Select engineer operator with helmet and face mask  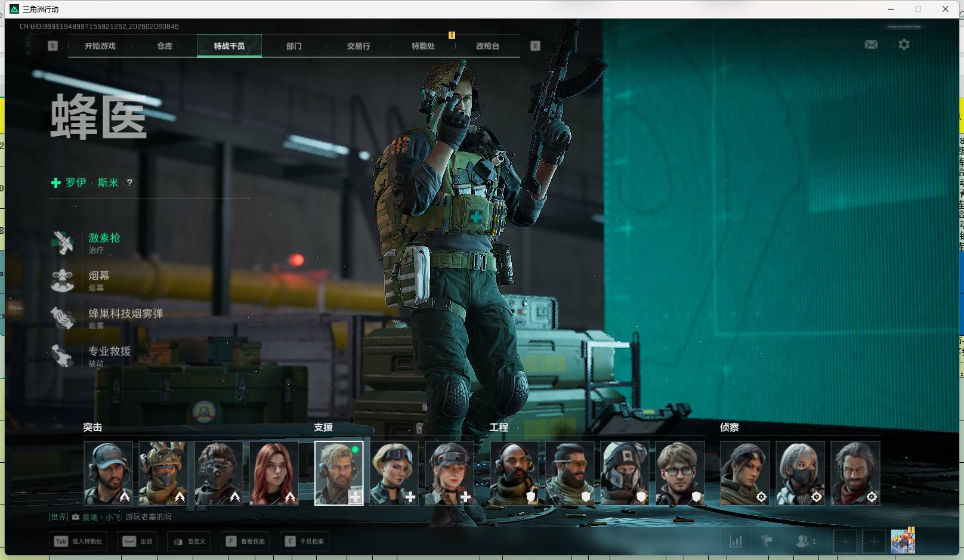click(625, 473)
